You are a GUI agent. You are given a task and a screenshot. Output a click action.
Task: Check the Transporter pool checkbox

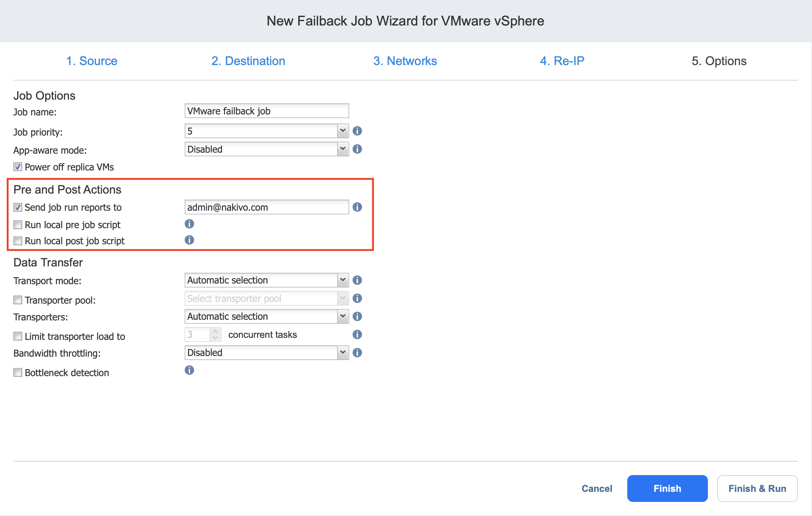(x=18, y=300)
